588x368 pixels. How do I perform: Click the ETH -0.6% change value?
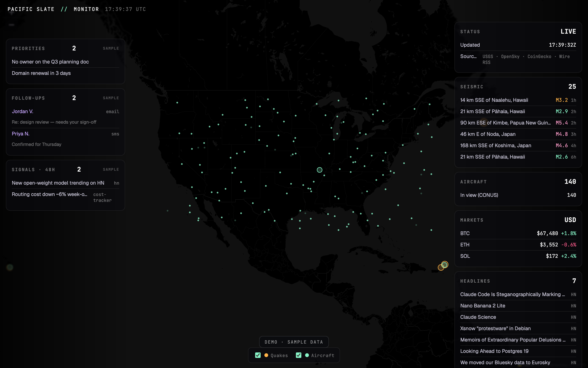[x=568, y=245]
